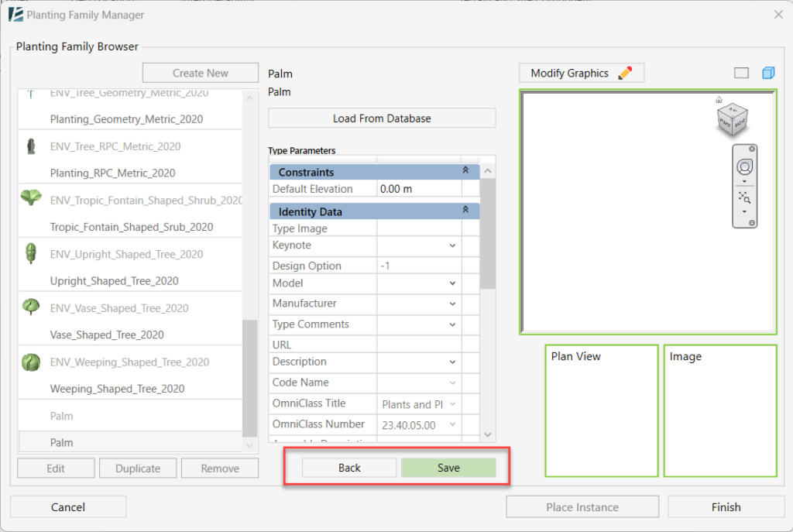Click the 2D rectangle view icon
This screenshot has height=532, width=793.
click(x=741, y=73)
